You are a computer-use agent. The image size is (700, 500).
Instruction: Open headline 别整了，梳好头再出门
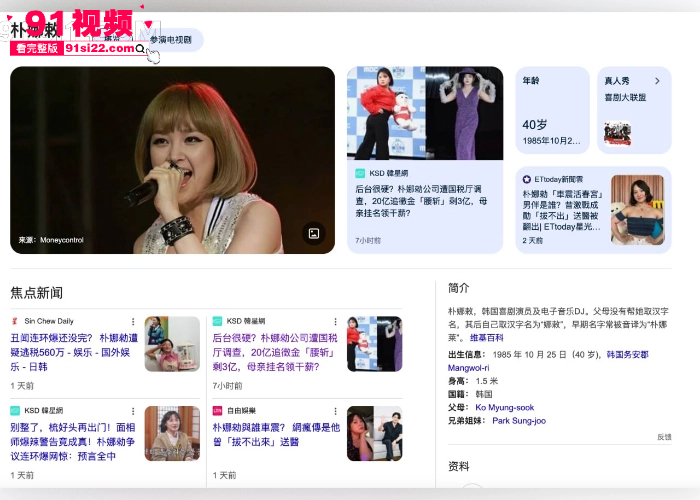click(73, 442)
